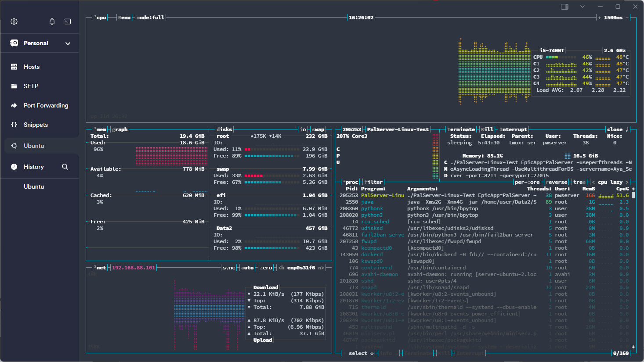Image resolution: width=644 pixels, height=362 pixels.
Task: Toggle the btop cpu box
Action: pyautogui.click(x=101, y=18)
